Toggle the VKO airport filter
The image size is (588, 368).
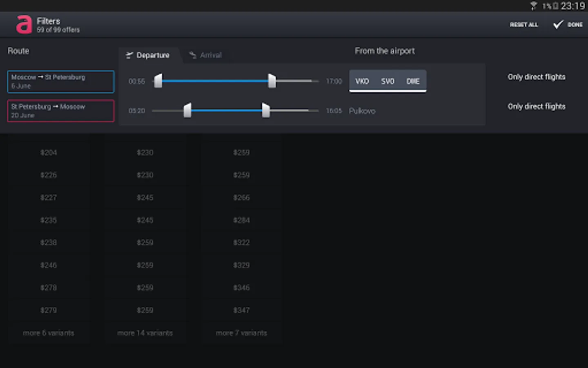pos(362,81)
